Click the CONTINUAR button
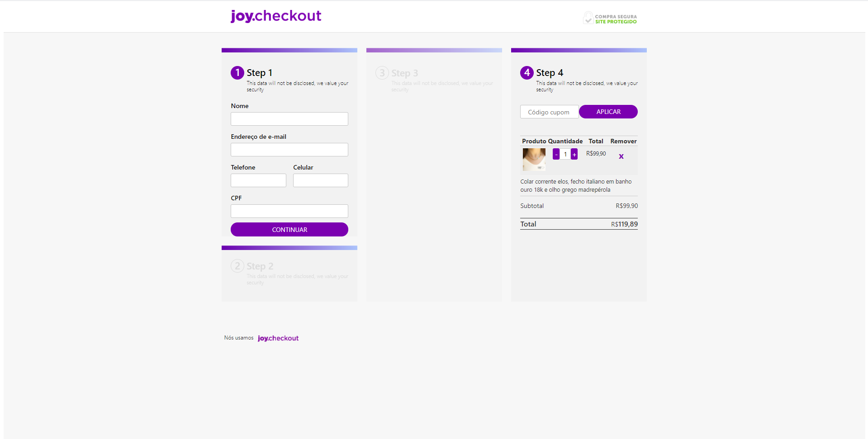868x439 pixels. coord(289,230)
